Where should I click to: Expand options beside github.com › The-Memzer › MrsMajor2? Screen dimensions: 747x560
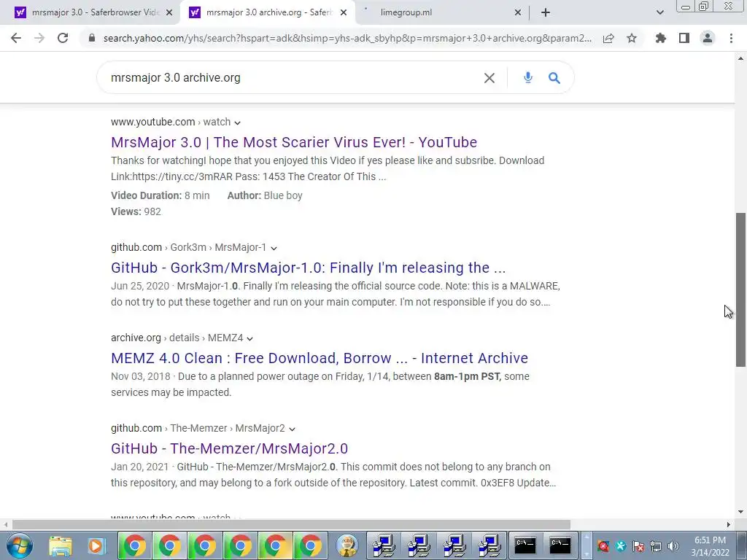[x=292, y=429]
